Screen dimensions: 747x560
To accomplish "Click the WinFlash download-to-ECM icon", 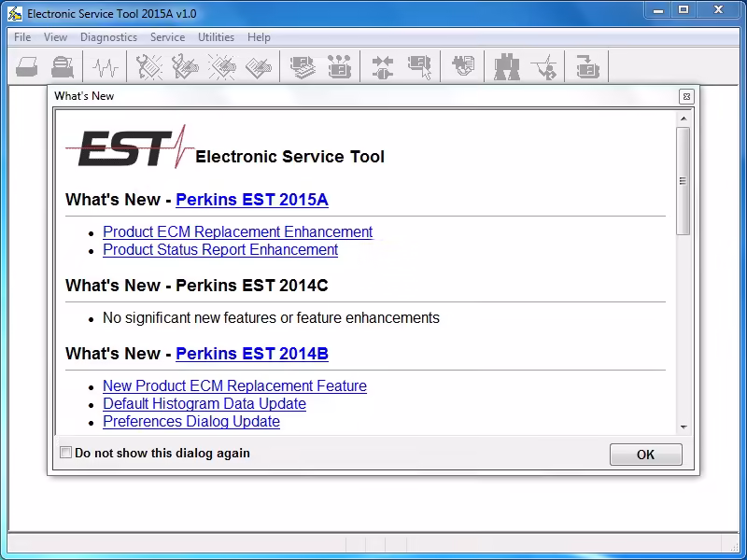I will click(587, 66).
